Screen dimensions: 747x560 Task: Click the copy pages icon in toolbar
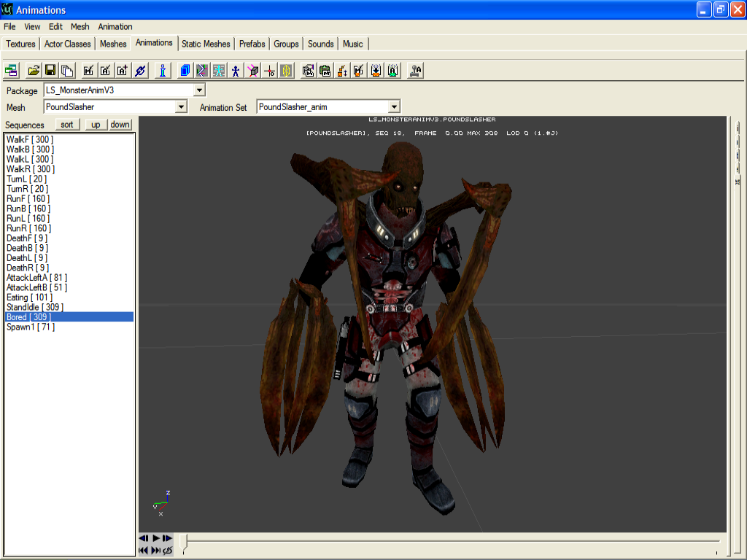[x=67, y=71]
